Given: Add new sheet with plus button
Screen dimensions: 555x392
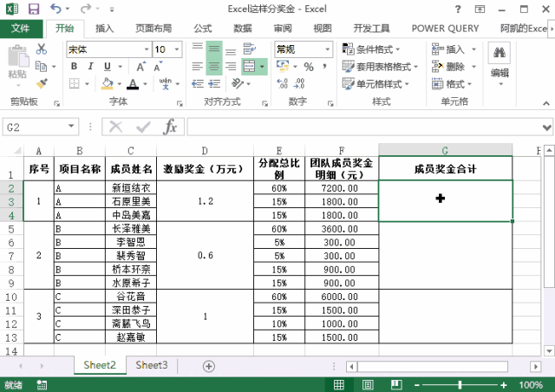Looking at the screenshot, I should point(209,366).
